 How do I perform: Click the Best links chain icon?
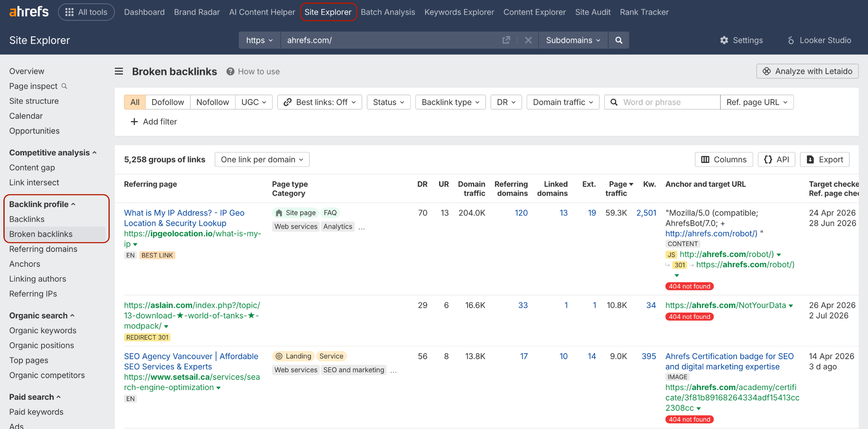(x=288, y=102)
